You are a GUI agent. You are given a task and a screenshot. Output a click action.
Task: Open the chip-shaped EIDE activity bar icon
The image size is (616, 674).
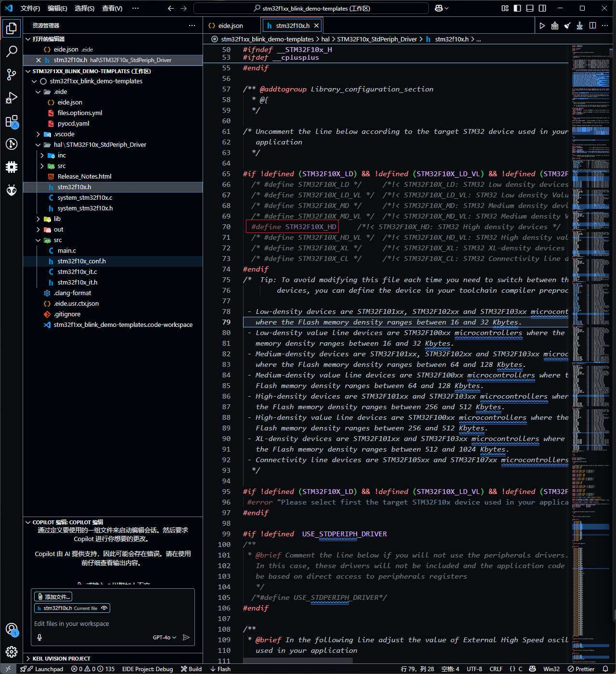12,167
